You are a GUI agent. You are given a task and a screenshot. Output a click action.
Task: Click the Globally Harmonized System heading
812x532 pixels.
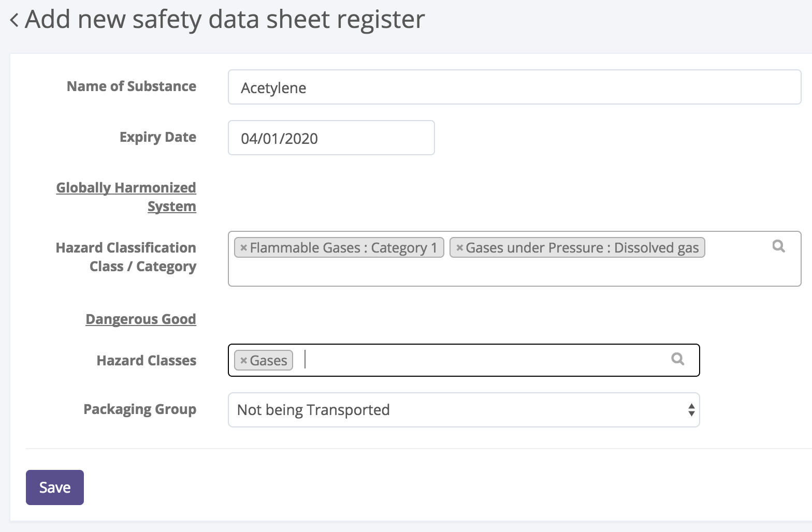(x=126, y=197)
